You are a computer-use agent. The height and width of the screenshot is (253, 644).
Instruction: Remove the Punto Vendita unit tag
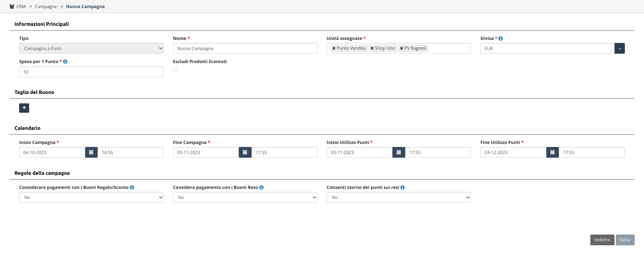coord(334,48)
